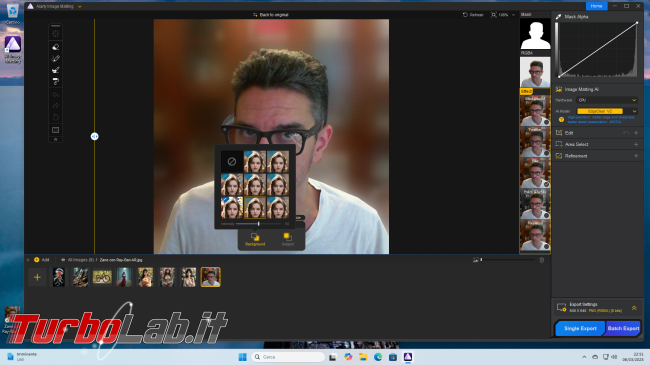650x365 pixels.
Task: Click the Mask Alpha eyedropper icon
Action: pos(558,17)
